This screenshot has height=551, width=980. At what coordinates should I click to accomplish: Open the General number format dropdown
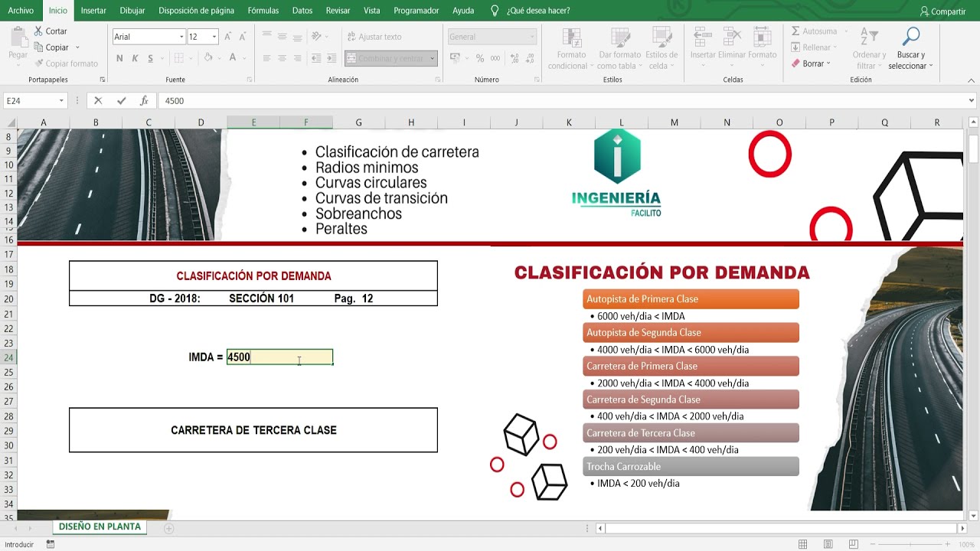(532, 37)
